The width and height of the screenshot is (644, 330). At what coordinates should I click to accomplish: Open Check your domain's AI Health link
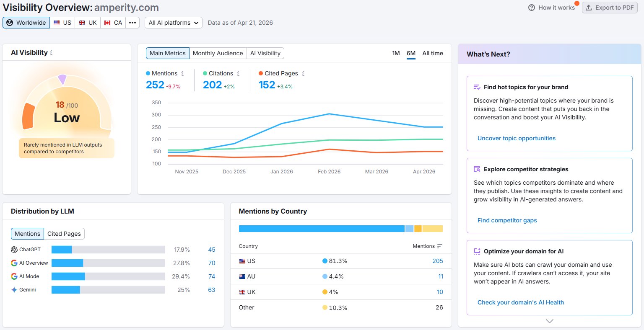tap(521, 302)
